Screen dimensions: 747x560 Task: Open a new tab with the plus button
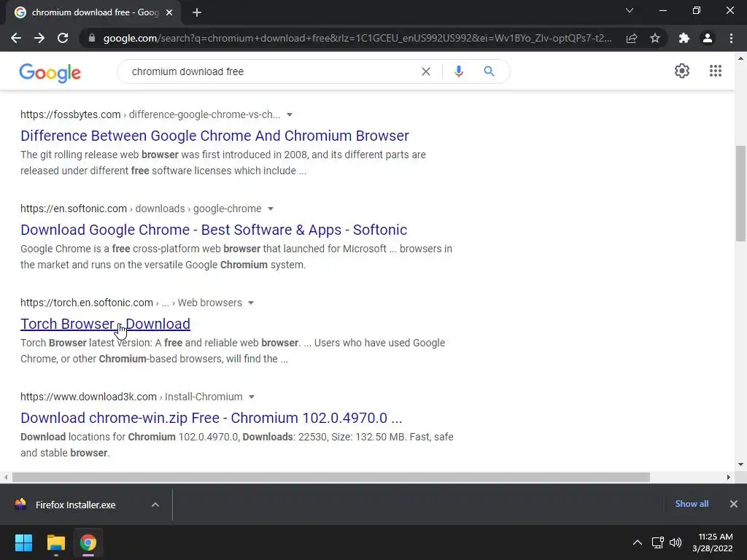[x=197, y=13]
